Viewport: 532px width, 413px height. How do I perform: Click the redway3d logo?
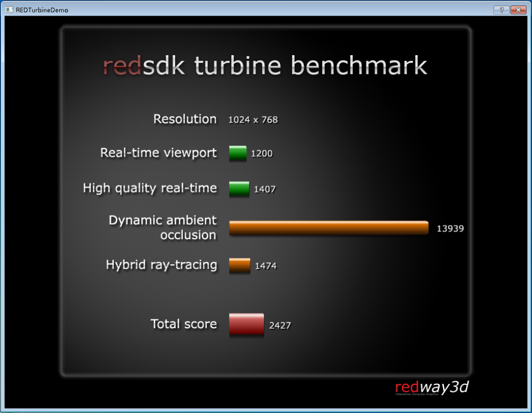[x=432, y=388]
